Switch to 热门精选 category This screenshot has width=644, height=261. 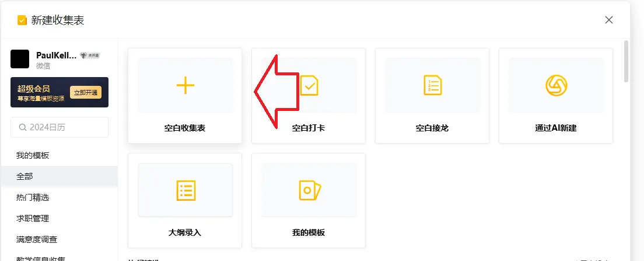click(x=33, y=197)
